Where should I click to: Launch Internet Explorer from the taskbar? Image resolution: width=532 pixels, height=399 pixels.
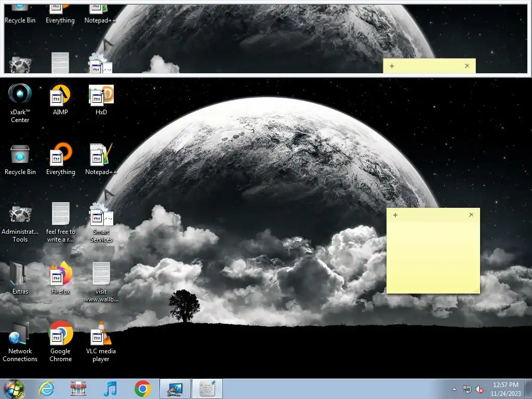tap(46, 389)
